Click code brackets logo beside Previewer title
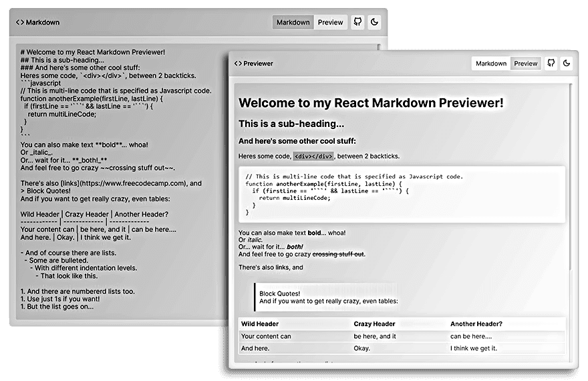588x381 pixels. pyautogui.click(x=238, y=63)
